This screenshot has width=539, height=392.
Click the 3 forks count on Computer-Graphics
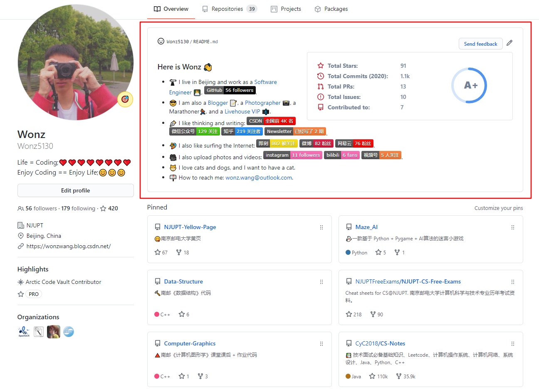(x=203, y=376)
